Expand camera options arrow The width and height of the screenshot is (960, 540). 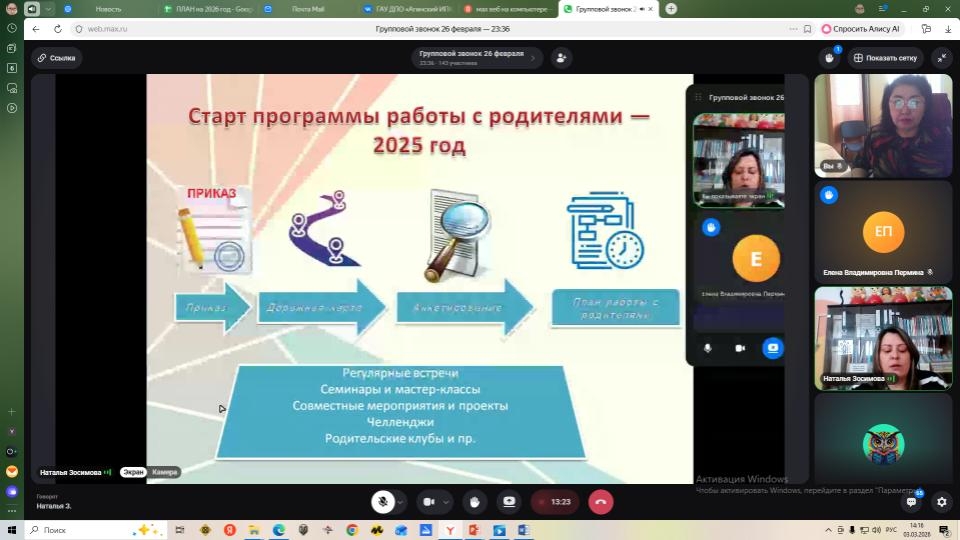click(x=446, y=502)
